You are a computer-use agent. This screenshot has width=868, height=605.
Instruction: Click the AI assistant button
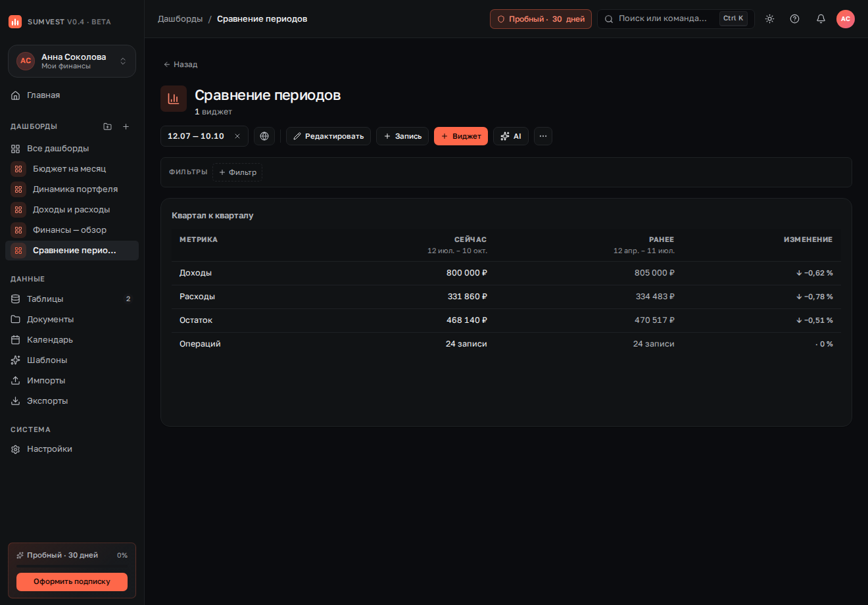511,136
